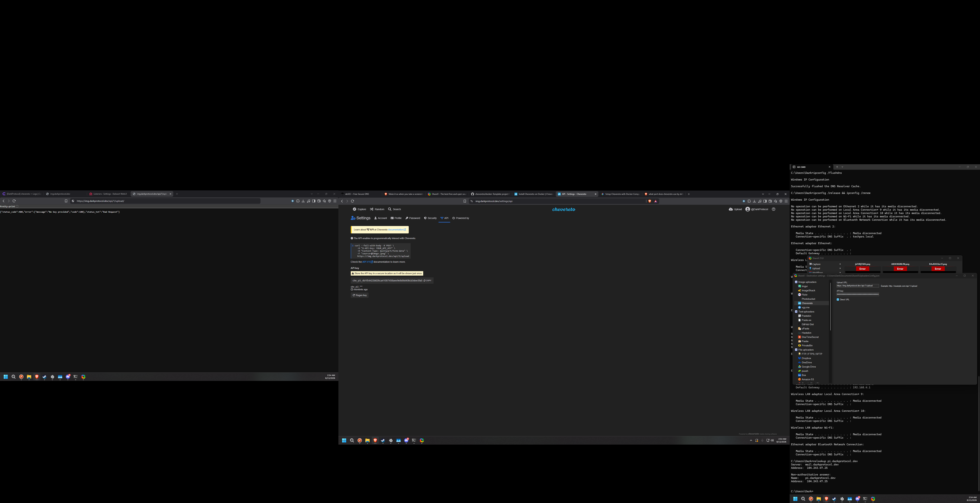The image size is (980, 503).
Task: Reload the Chevereto settings page
Action: tap(353, 201)
